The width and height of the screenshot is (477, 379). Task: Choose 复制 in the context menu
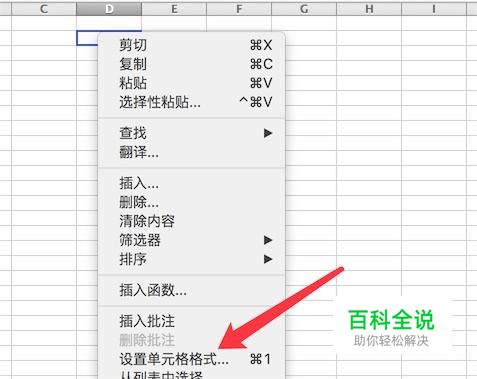point(192,64)
